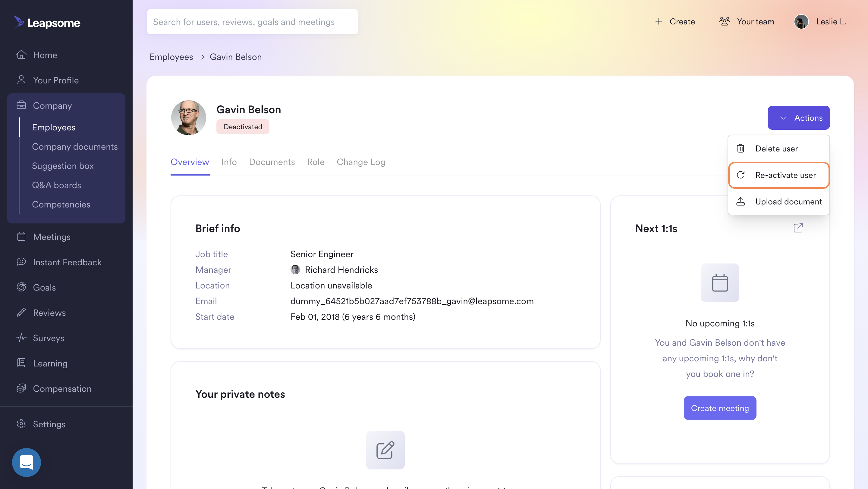This screenshot has height=489, width=868.
Task: Collapse the Actions dropdown
Action: tap(798, 117)
